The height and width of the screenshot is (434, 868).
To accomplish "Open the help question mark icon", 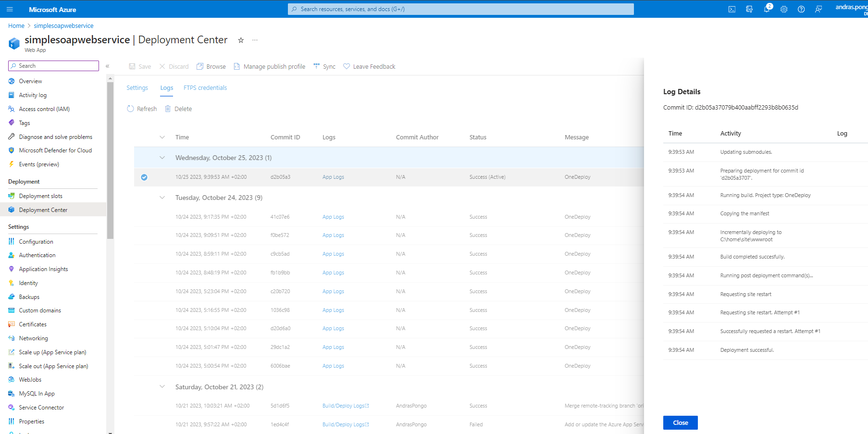I will coord(801,9).
